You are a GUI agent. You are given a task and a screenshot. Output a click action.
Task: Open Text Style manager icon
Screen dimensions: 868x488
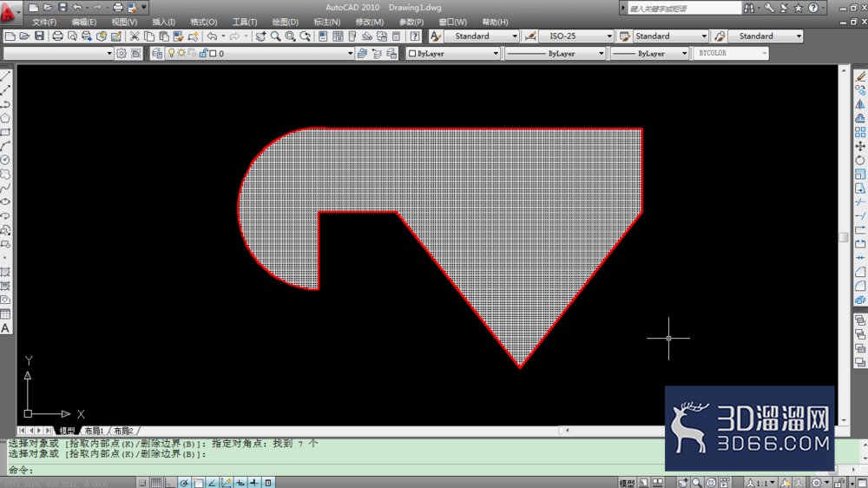(x=436, y=36)
